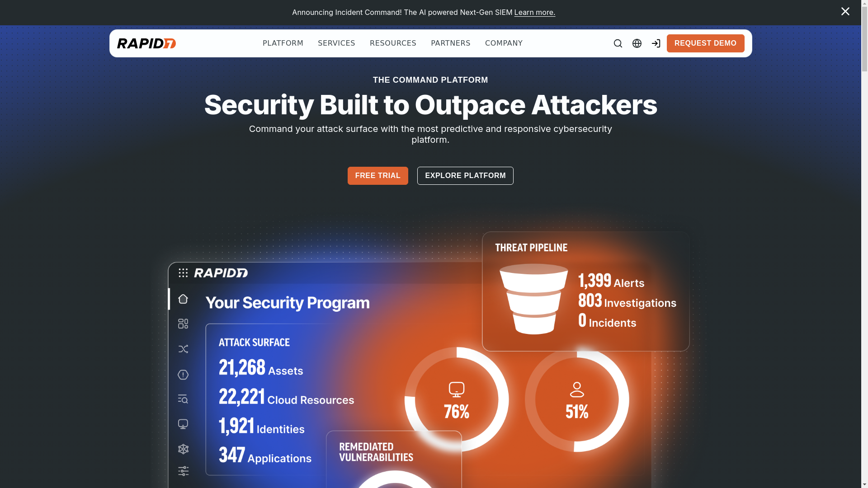This screenshot has height=488, width=868.
Task: Click the 22,221 Cloud Resources text
Action: tap(287, 397)
